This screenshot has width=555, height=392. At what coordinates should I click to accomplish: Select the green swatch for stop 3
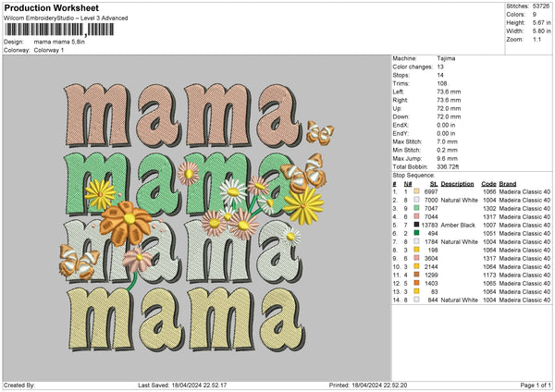tap(416, 208)
